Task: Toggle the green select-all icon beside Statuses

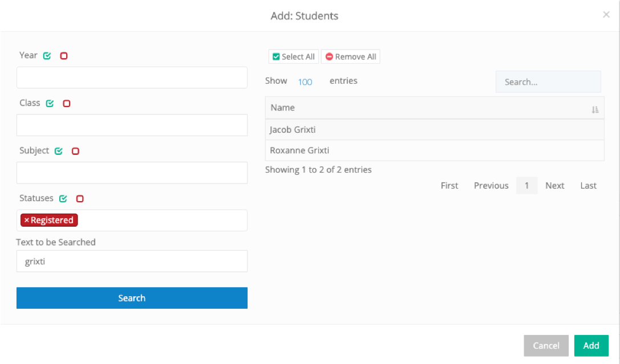Action: 63,198
